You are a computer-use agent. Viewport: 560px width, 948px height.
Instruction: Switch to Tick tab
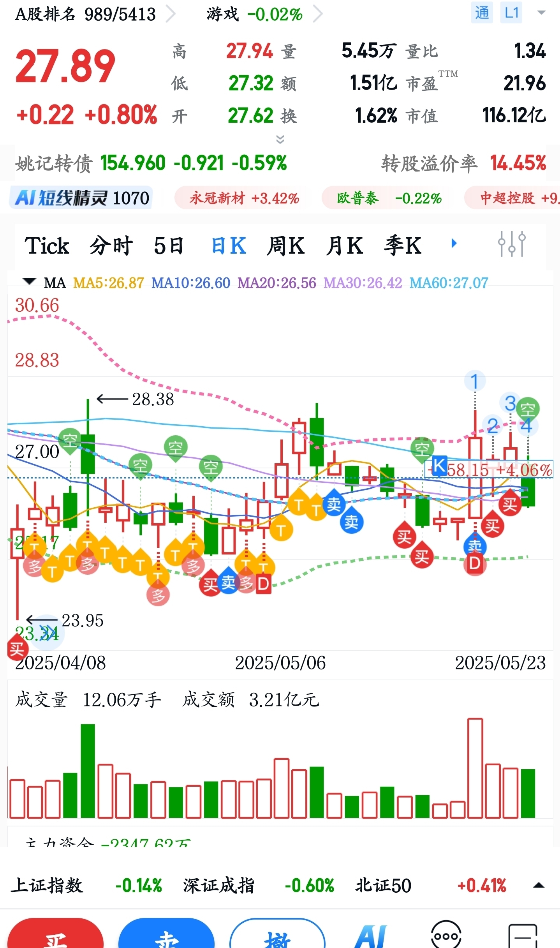point(47,246)
